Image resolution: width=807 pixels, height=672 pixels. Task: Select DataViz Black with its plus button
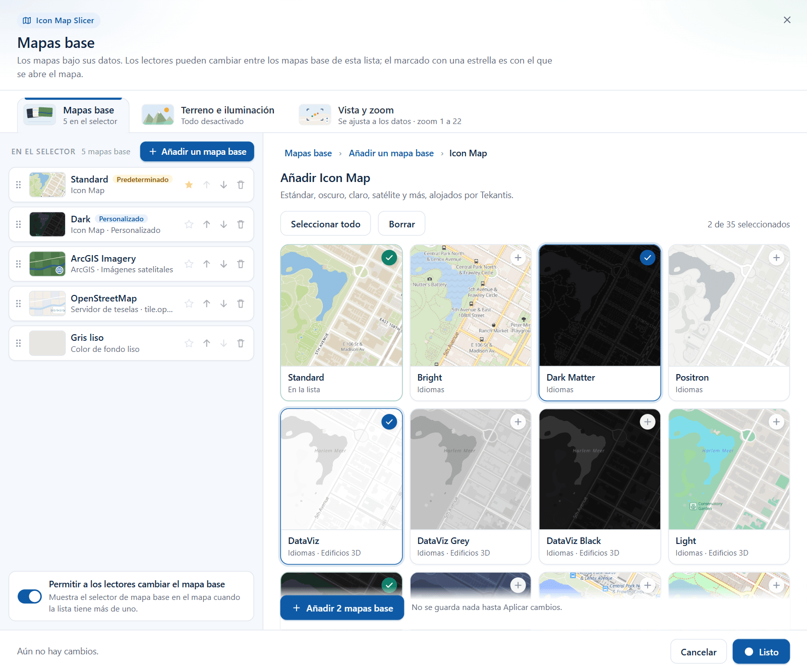(x=647, y=422)
